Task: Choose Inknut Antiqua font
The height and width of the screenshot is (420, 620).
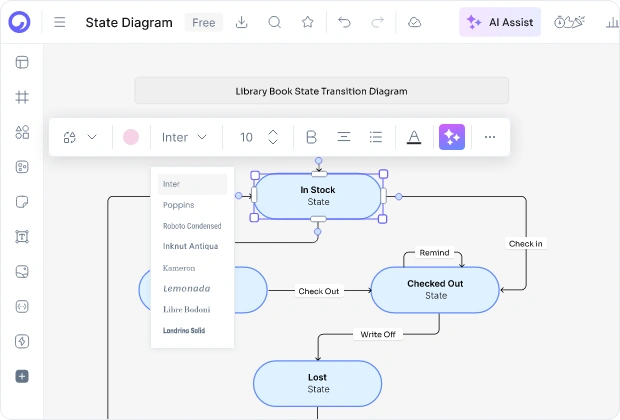Action: tap(191, 246)
